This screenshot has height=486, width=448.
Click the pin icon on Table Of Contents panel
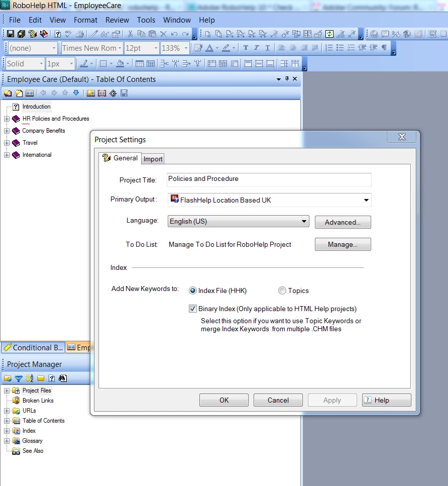(287, 79)
